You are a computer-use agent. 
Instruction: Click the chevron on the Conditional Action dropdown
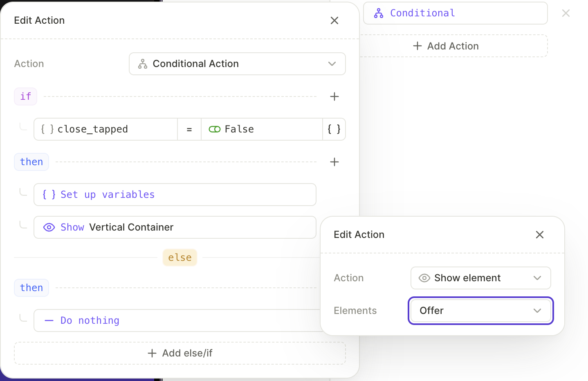(x=332, y=64)
